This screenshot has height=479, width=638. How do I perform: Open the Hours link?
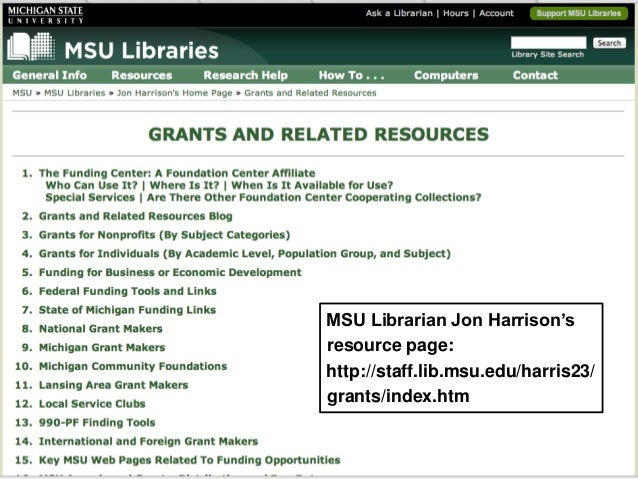(456, 13)
